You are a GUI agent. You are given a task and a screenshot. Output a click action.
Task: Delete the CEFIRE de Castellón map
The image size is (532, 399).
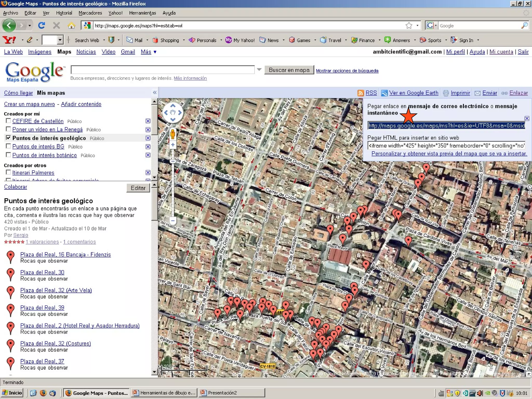coord(148,121)
